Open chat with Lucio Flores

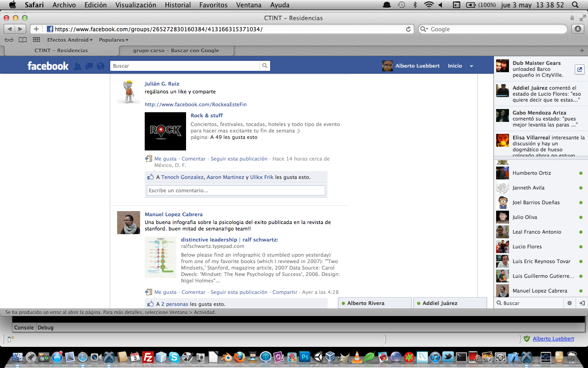[541, 247]
